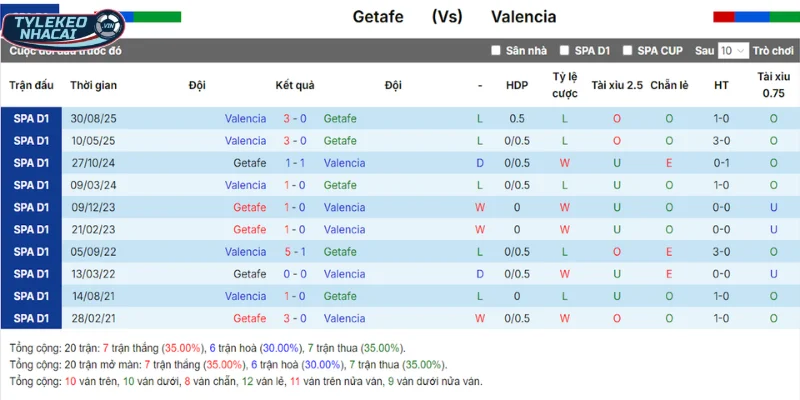This screenshot has height=400, width=800.
Task: Click the Tylekeo Nhacai logo
Action: tap(65, 28)
